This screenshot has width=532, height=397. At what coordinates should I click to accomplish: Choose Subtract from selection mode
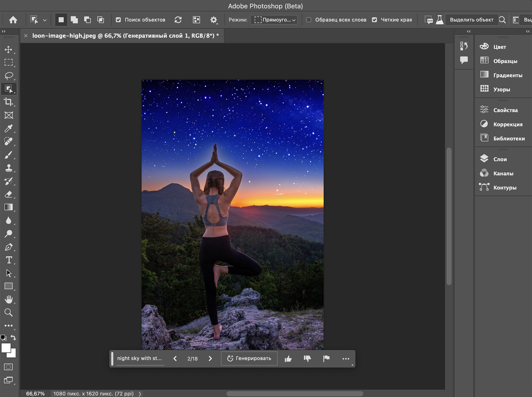pyautogui.click(x=87, y=20)
